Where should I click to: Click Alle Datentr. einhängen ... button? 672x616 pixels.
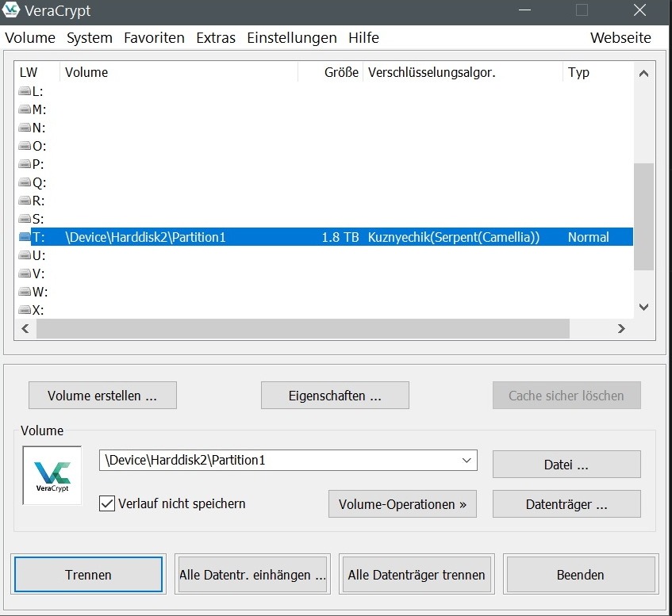252,575
